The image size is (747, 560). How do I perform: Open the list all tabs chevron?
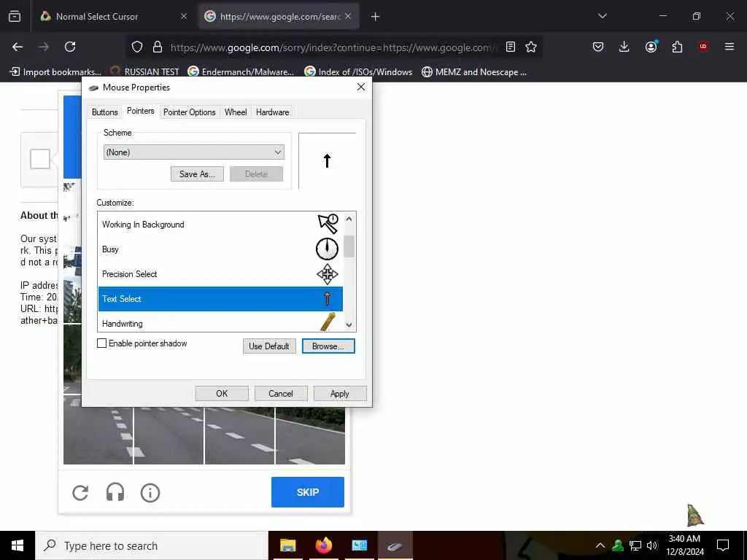[602, 16]
